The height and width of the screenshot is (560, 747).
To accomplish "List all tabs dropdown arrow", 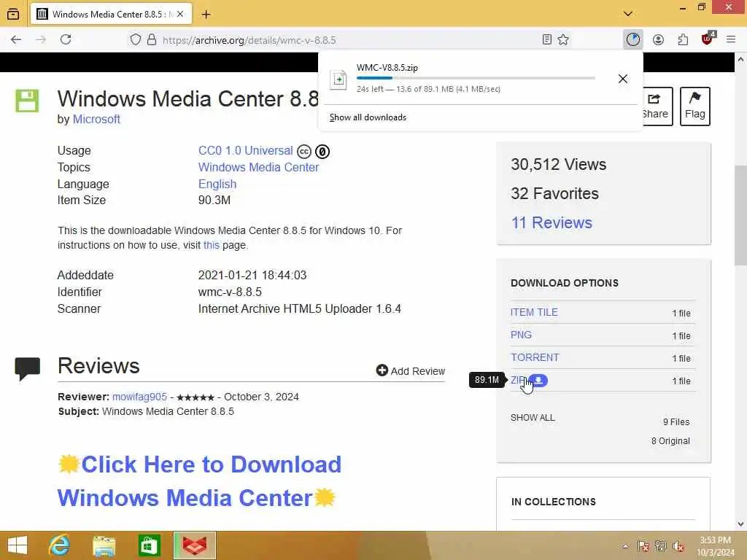I will [628, 15].
